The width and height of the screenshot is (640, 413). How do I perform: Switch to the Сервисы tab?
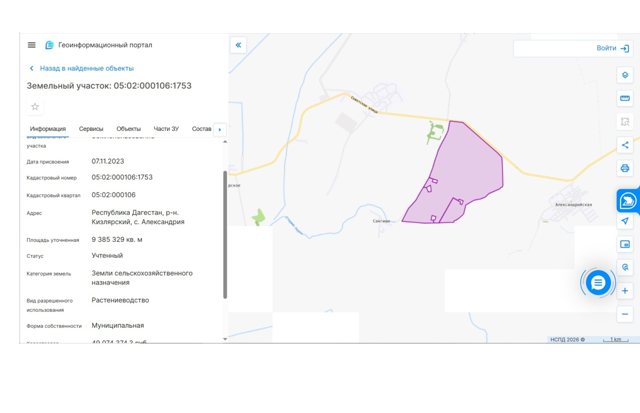91,129
